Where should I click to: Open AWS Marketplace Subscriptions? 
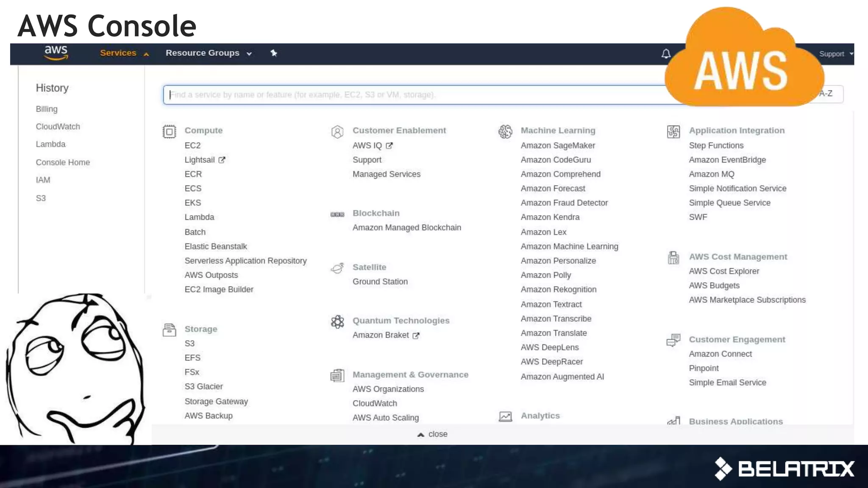pos(747,300)
